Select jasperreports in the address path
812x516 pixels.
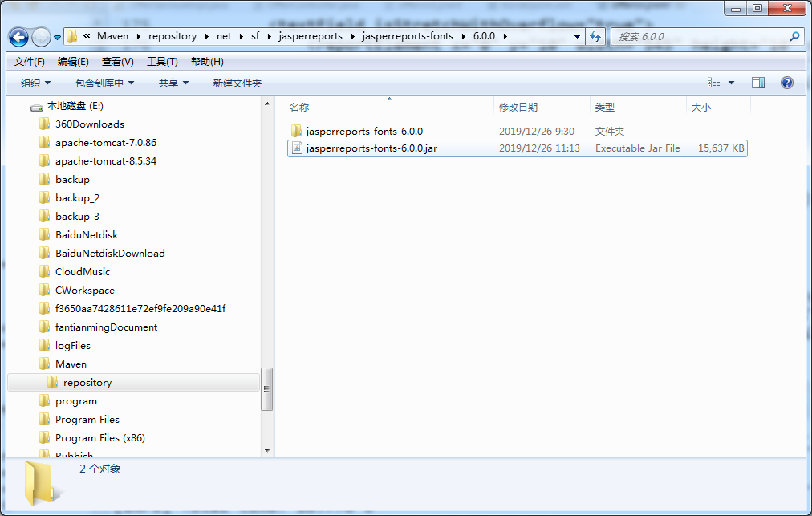click(x=311, y=36)
